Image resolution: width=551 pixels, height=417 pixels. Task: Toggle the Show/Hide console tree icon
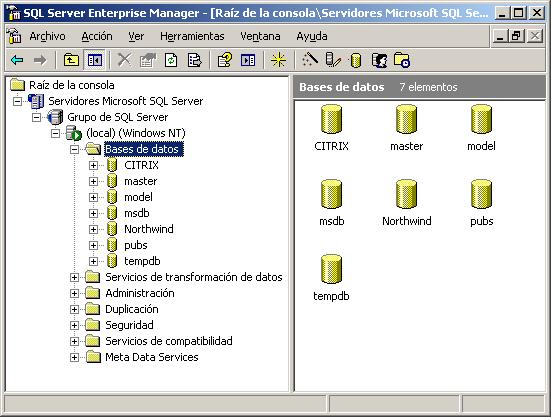point(95,60)
